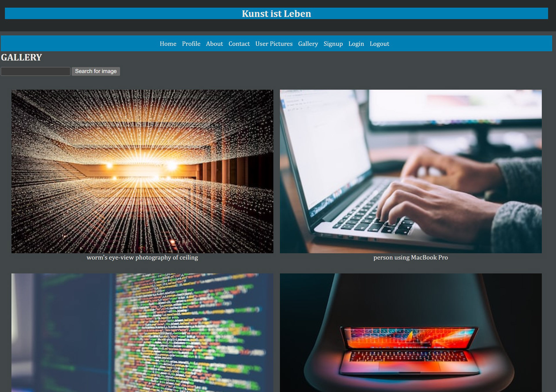This screenshot has height=392, width=556.
Task: Navigate to the Contact page
Action: click(x=239, y=44)
